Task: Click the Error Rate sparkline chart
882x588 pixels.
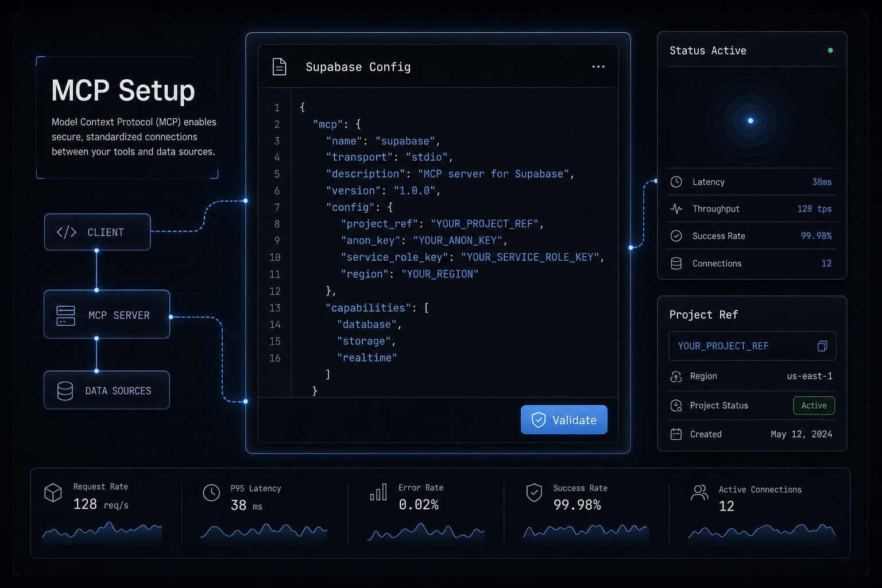Action: pos(425,532)
